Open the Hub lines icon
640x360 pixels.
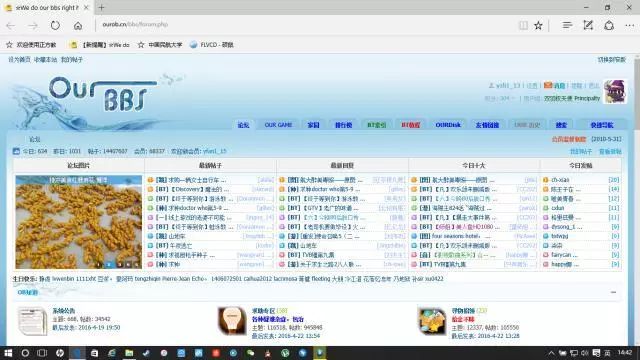click(567, 25)
